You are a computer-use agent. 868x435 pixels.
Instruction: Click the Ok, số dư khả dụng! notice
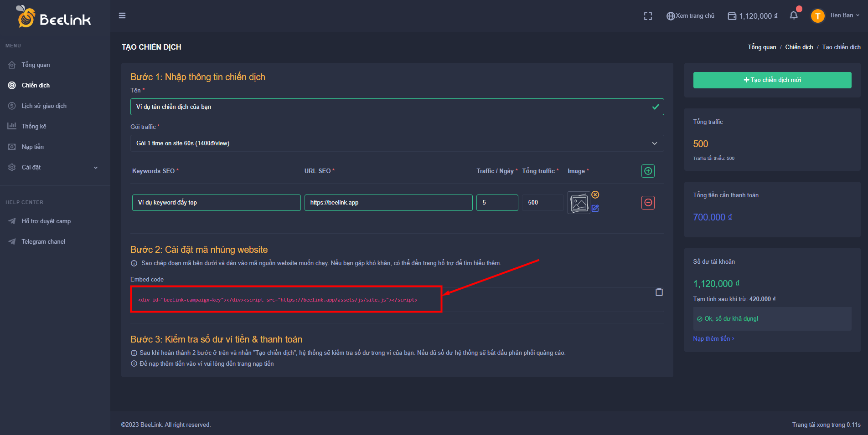coord(772,318)
